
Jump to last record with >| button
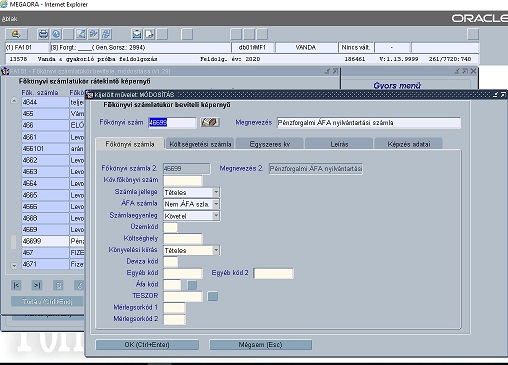pyautogui.click(x=37, y=285)
